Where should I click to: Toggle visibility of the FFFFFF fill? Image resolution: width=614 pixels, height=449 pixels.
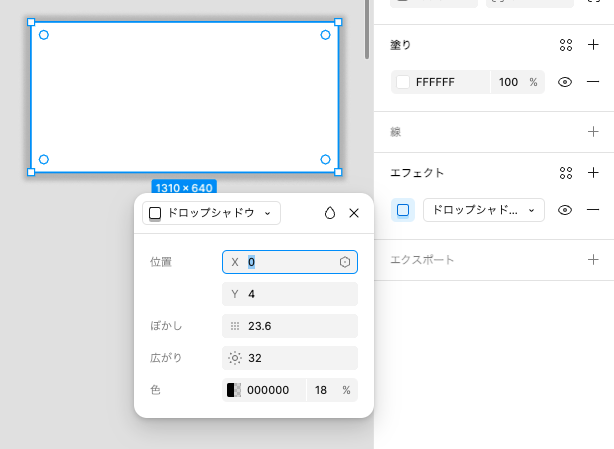tap(565, 82)
